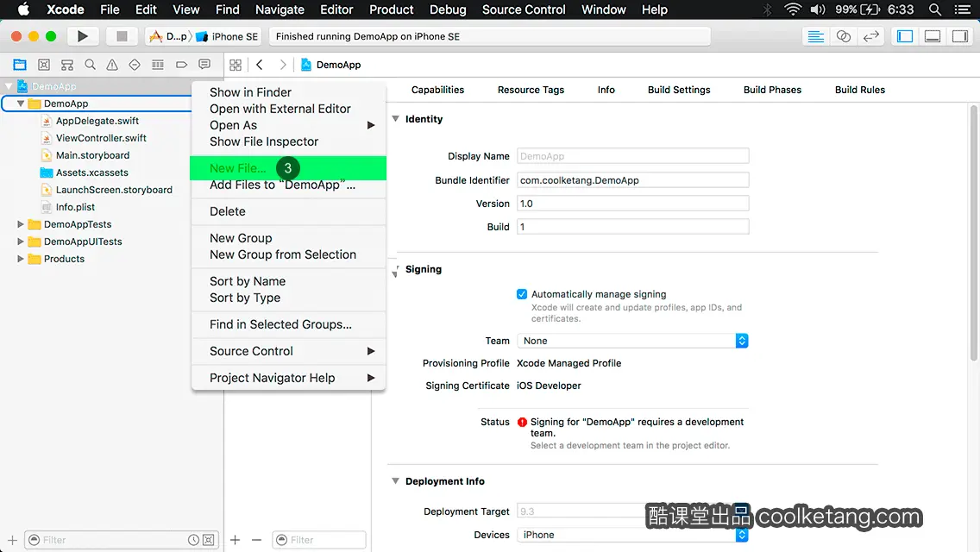This screenshot has width=980, height=552.
Task: Remove target with the minus button
Action: click(x=256, y=540)
